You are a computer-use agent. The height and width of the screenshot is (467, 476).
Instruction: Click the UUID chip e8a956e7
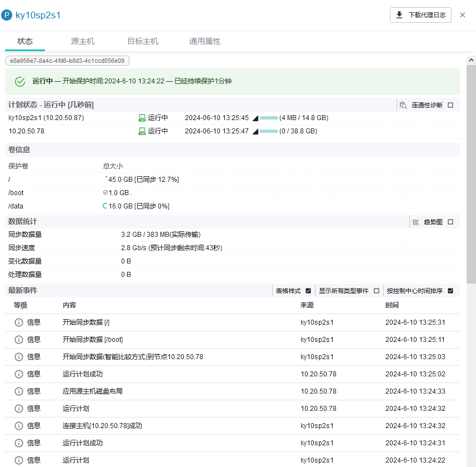click(x=67, y=60)
